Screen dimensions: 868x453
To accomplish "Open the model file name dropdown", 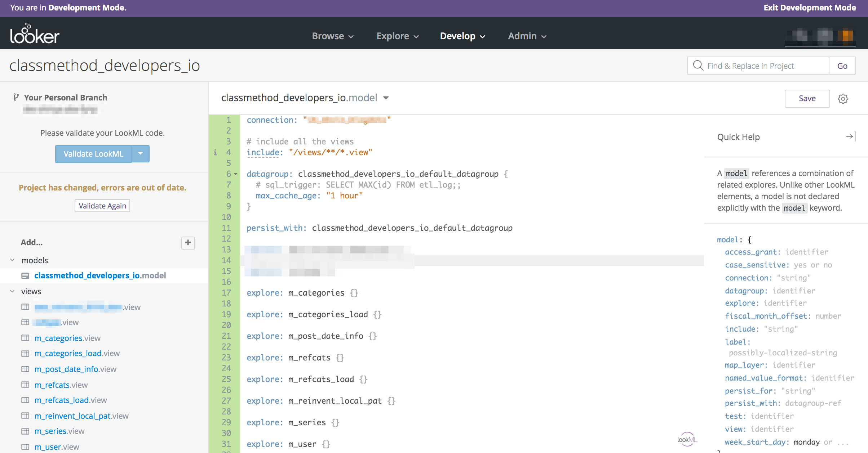I will pyautogui.click(x=386, y=98).
